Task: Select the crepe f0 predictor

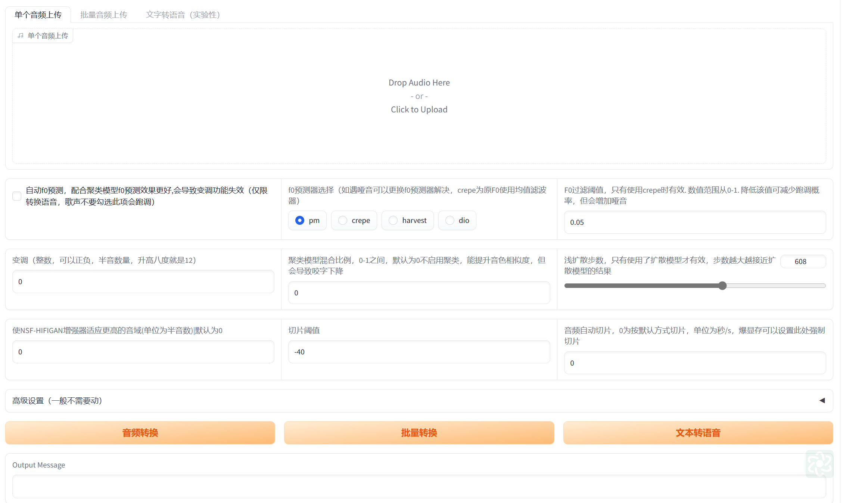Action: [343, 221]
